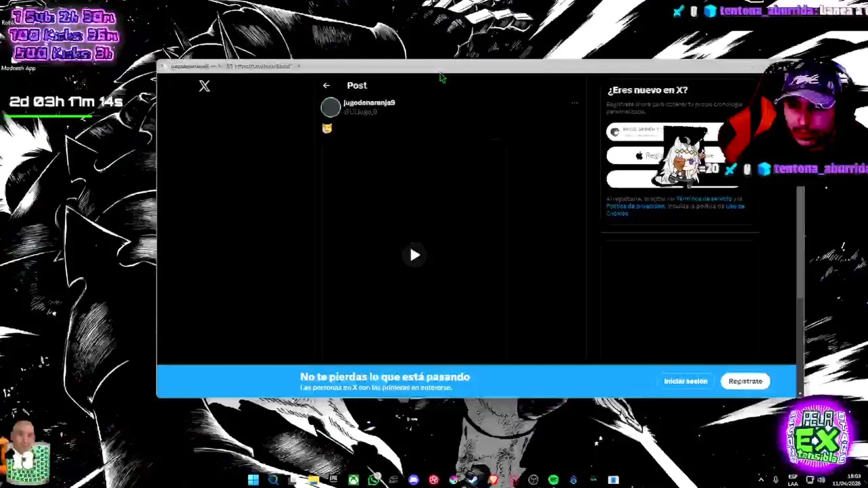Click the ESP LAA language indicator
This screenshot has width=868, height=488.
pos(793,479)
